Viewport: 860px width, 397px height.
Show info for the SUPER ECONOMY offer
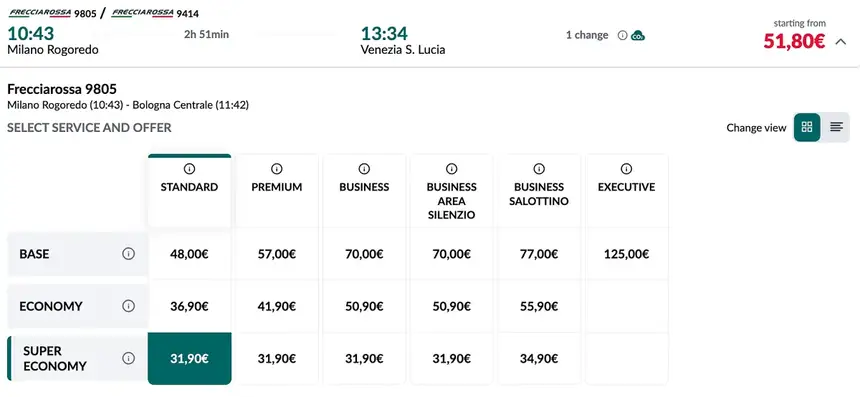click(128, 359)
